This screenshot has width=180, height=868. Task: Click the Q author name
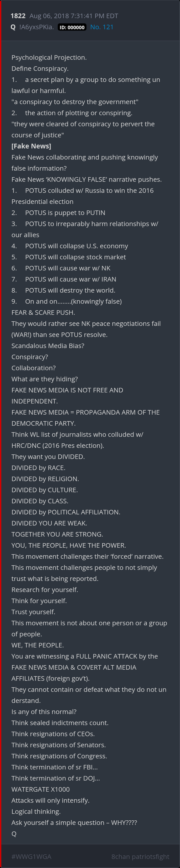[x=13, y=27]
